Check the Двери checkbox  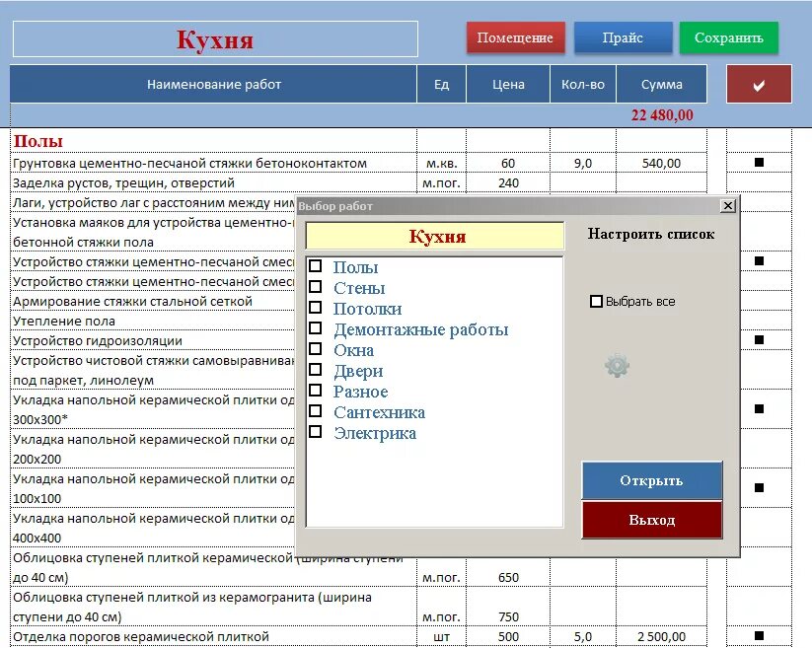(316, 370)
